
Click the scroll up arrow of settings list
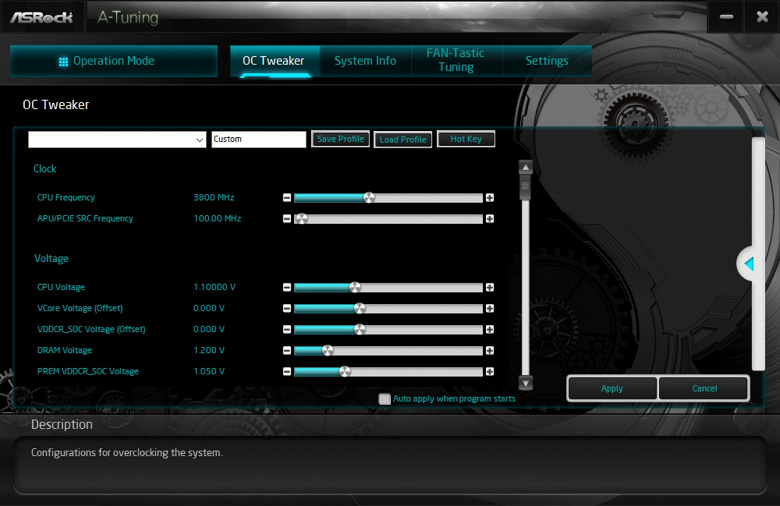pyautogui.click(x=525, y=167)
